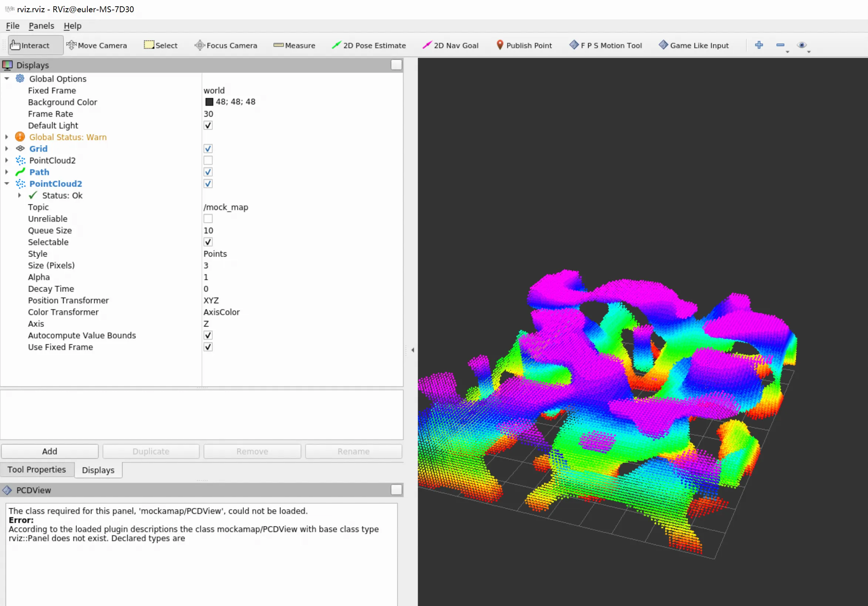Click the side panel collapse arrow handle
The image size is (868, 606).
point(413,350)
